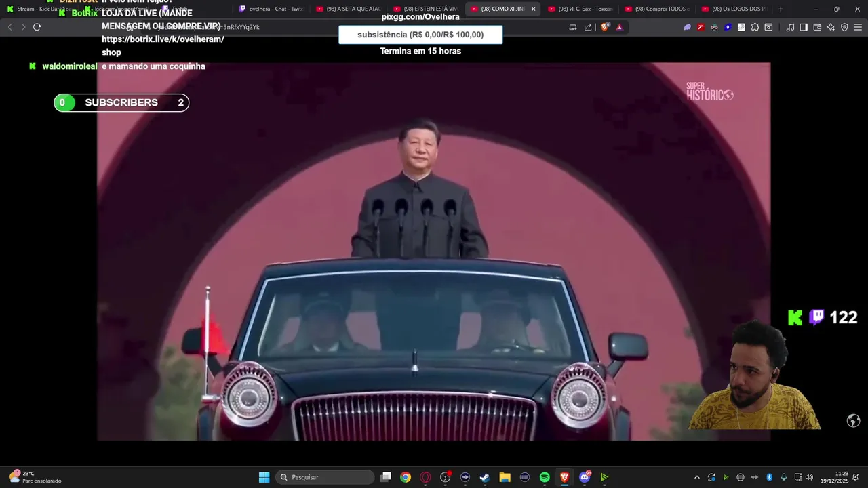Toggle the browser sidebar panel
The height and width of the screenshot is (488, 868).
point(804,27)
